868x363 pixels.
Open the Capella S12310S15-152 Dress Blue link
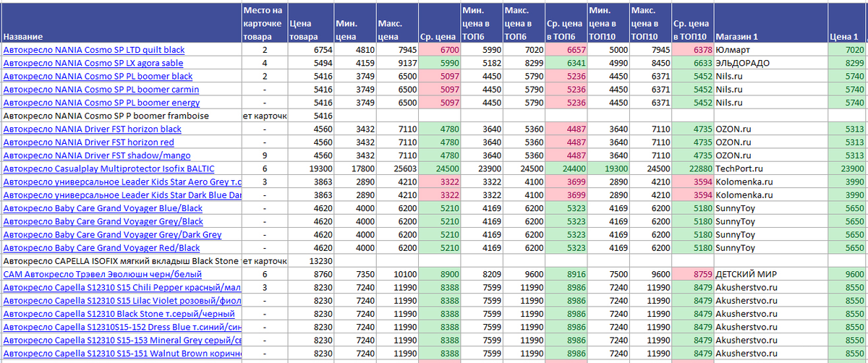[x=122, y=327]
